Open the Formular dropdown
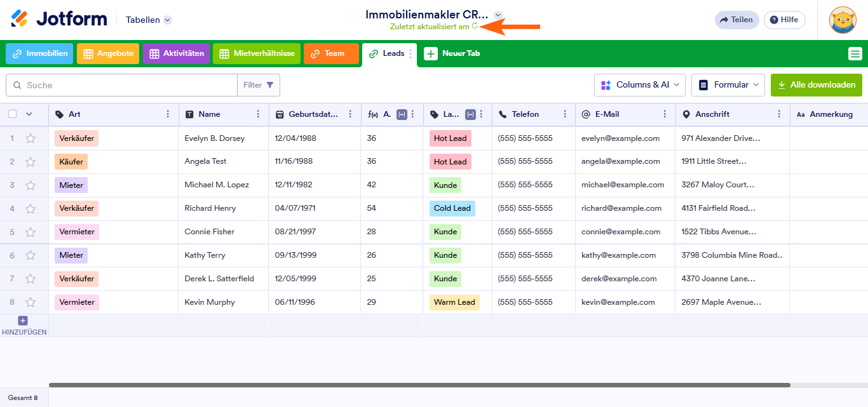868x407 pixels. pyautogui.click(x=728, y=85)
